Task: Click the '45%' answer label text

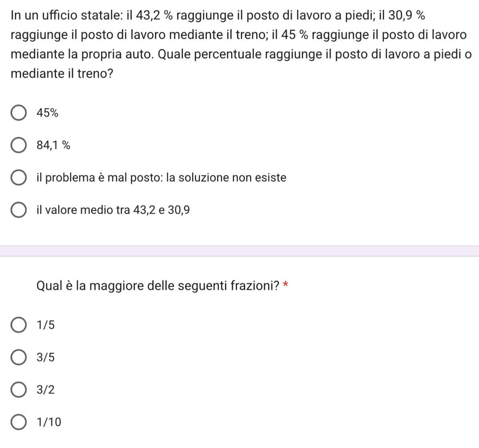Action: point(47,113)
